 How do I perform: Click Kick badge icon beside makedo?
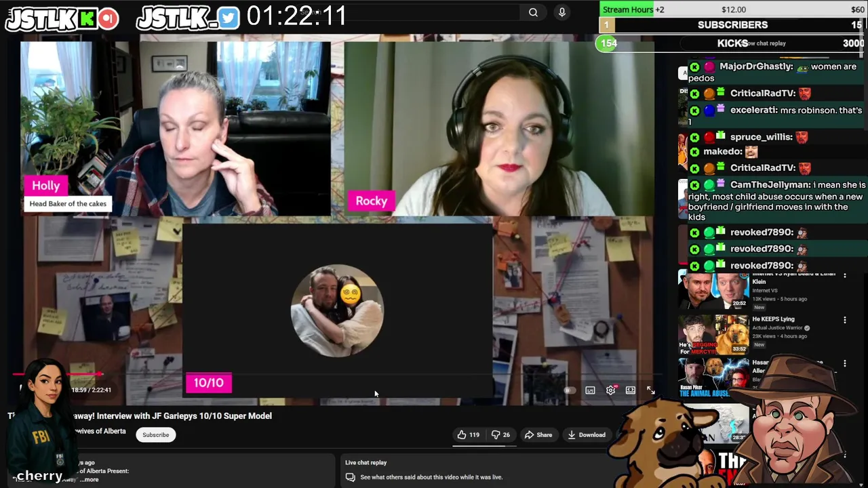point(694,152)
